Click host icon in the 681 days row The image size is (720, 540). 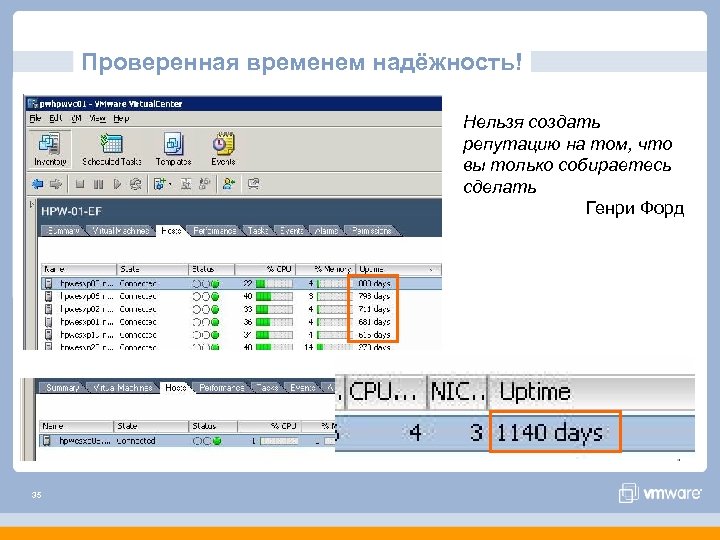pyautogui.click(x=48, y=322)
